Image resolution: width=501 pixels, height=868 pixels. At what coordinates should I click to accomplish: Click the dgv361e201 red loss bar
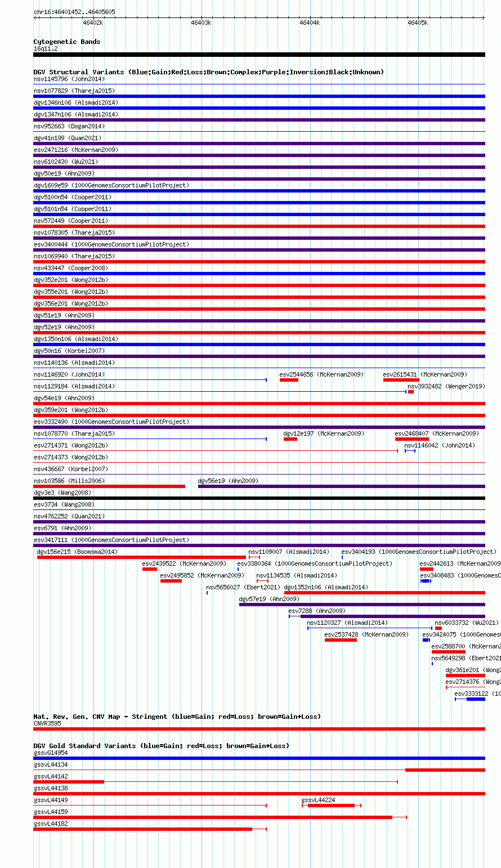pyautogui.click(x=466, y=675)
